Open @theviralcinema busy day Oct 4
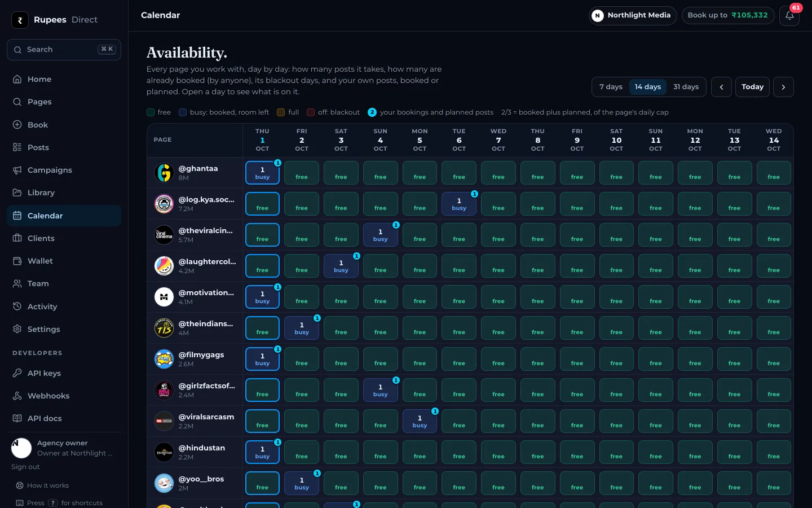The image size is (812, 508). coord(381,235)
